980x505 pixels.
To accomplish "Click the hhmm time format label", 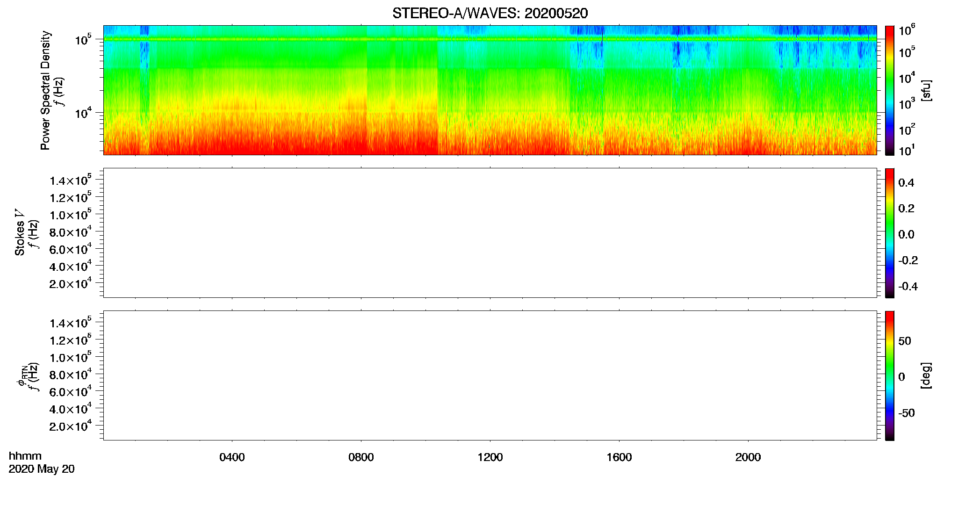I will click(25, 456).
